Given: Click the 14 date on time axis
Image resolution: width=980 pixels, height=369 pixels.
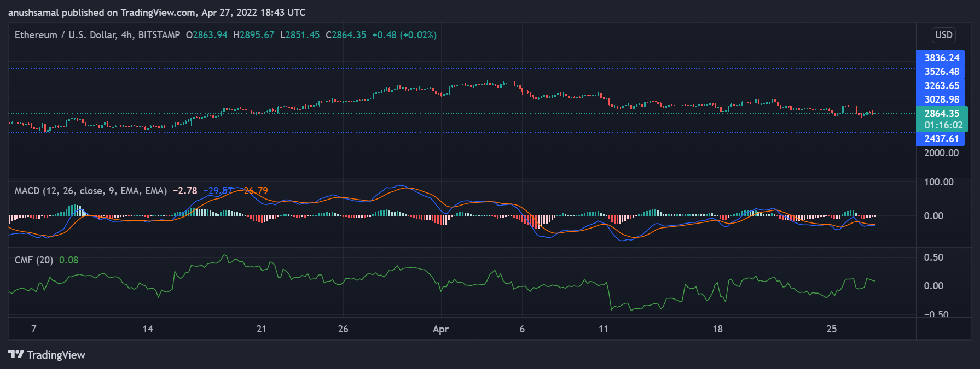Looking at the screenshot, I should (148, 329).
